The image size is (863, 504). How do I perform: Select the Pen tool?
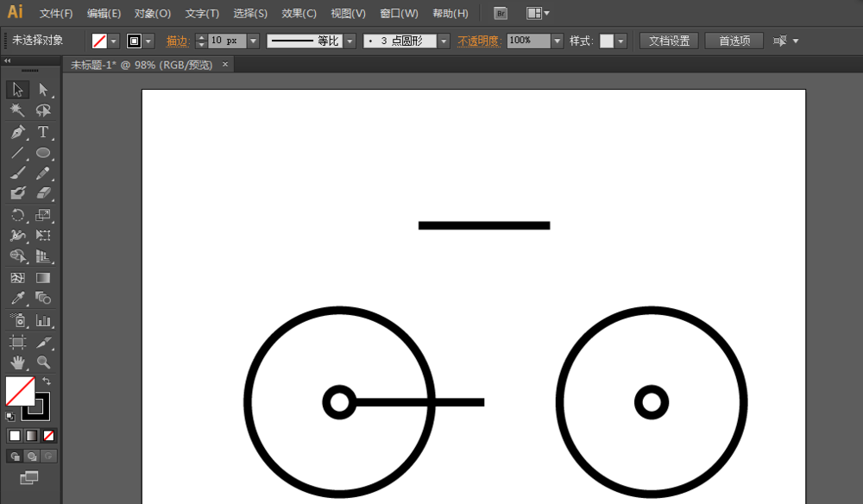(17, 131)
